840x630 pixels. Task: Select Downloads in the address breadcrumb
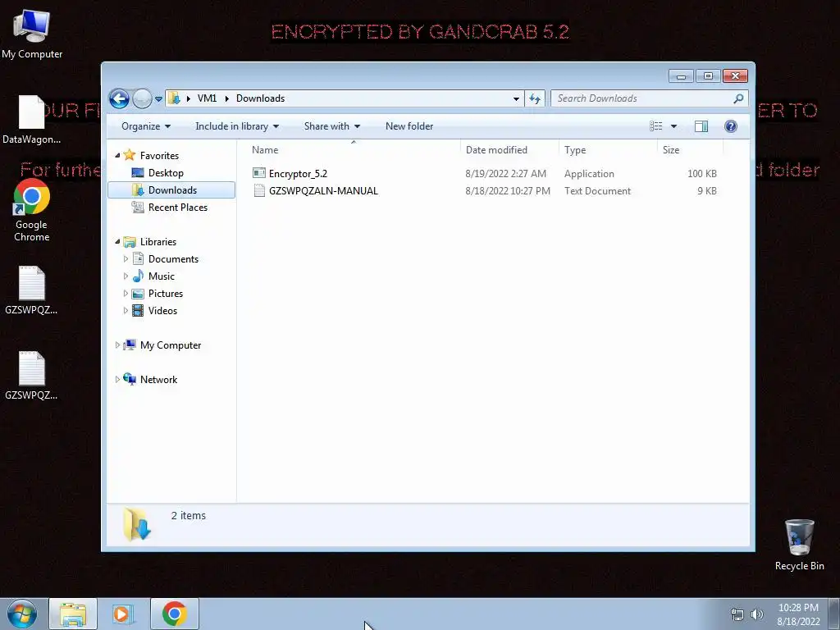[x=260, y=98]
